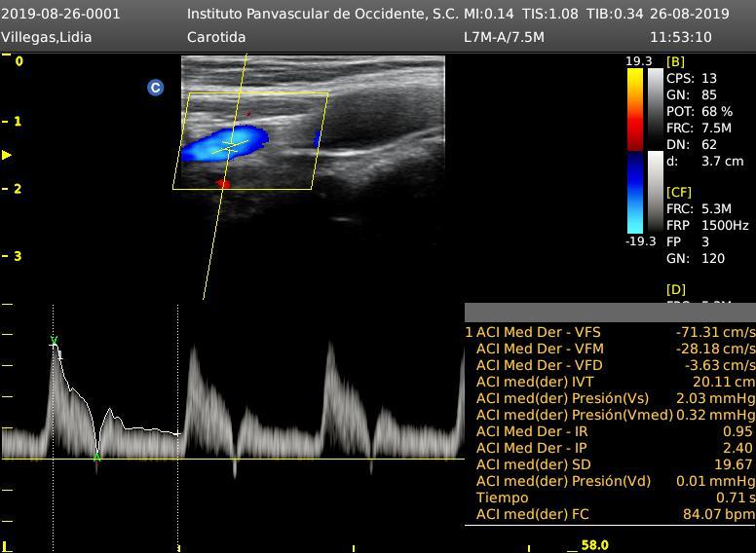Click the blue circled C orientation icon
The image size is (756, 553).
pos(155,88)
